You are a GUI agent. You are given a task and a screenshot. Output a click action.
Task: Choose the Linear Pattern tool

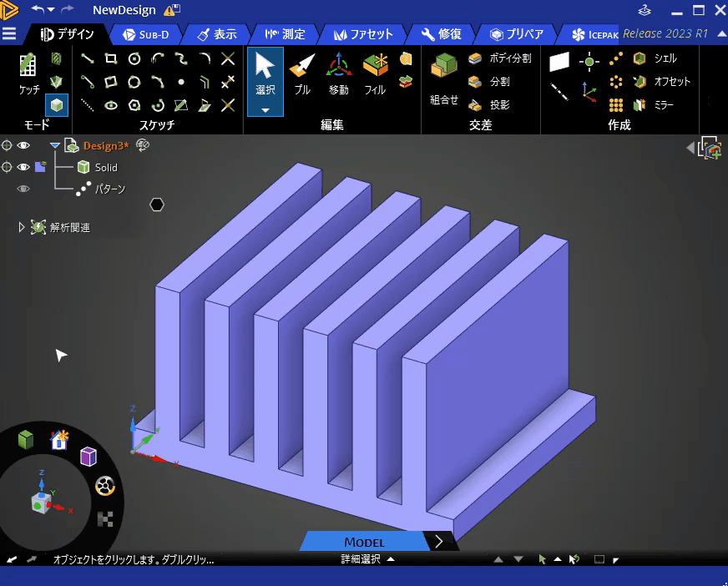(616, 58)
